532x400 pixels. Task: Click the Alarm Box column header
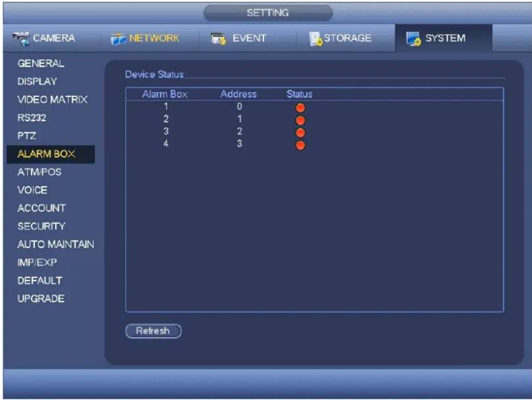165,94
